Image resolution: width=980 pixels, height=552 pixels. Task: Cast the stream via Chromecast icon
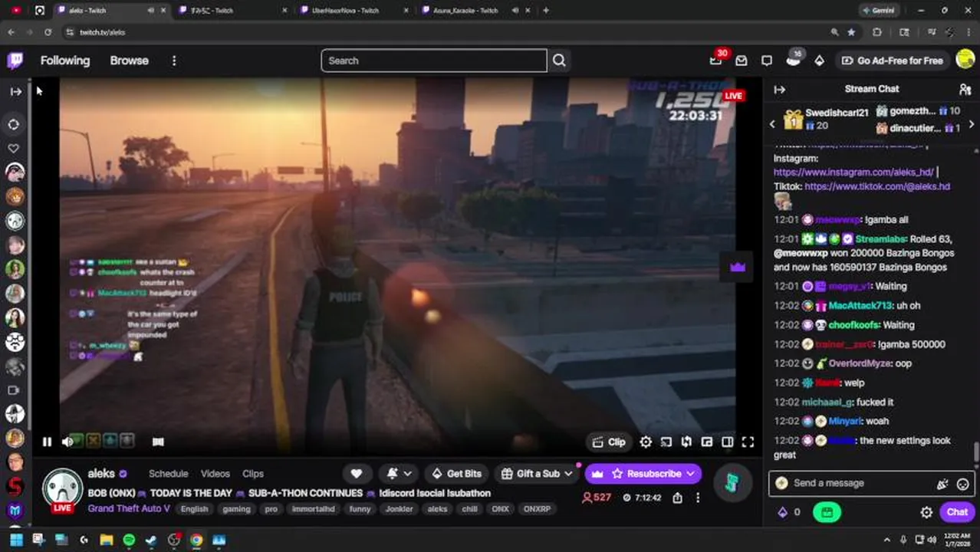click(666, 442)
